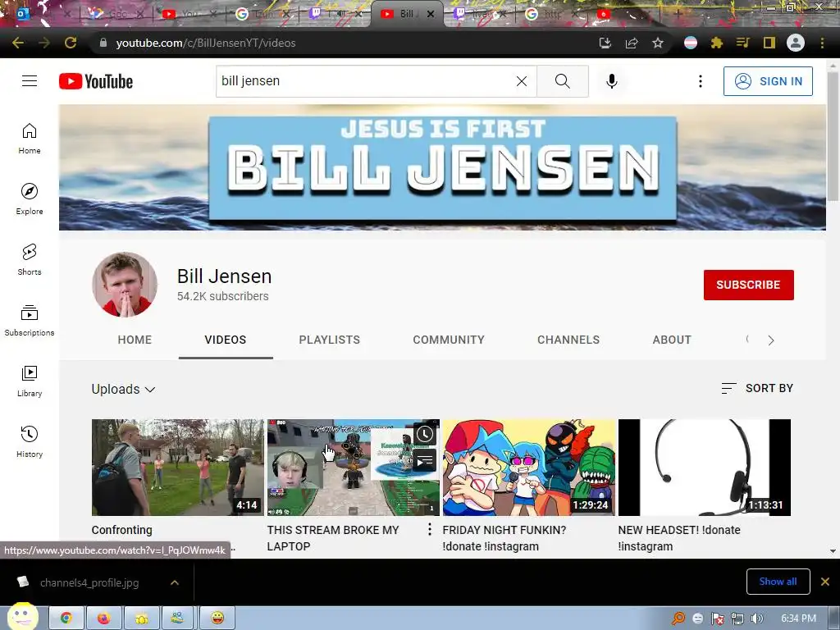The image size is (840, 630).
Task: Clear the search box with the X
Action: point(521,81)
